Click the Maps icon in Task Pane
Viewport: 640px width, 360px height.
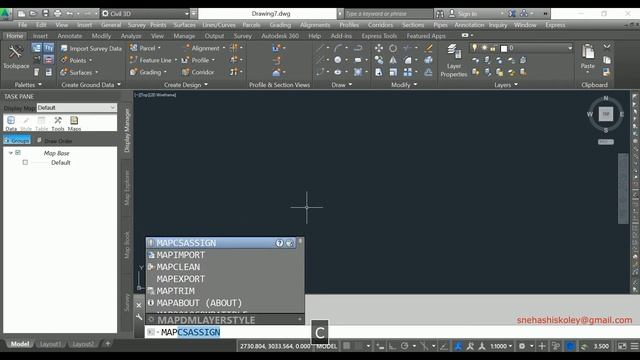(x=74, y=123)
